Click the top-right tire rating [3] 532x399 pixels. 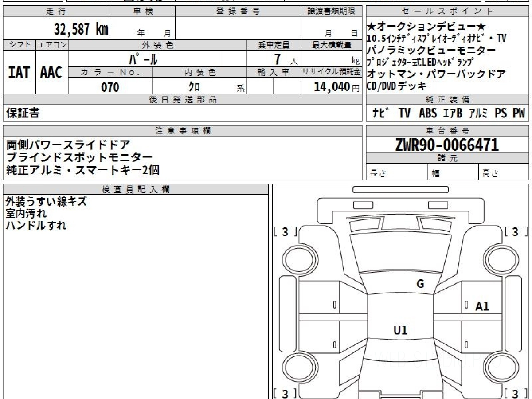pyautogui.click(x=515, y=231)
